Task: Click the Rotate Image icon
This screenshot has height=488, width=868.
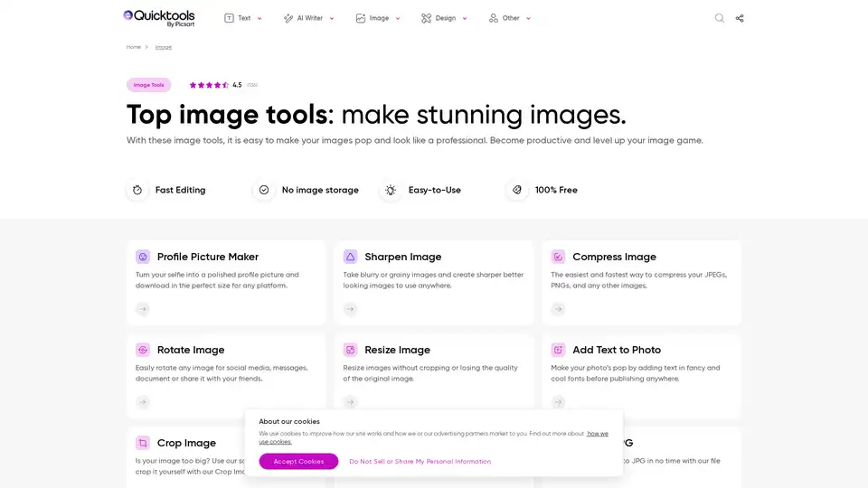Action: click(143, 350)
